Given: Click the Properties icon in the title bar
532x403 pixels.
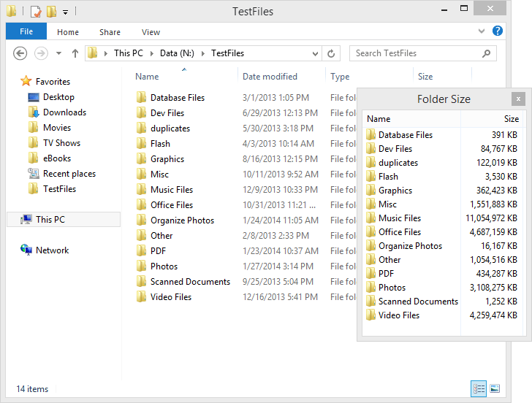Looking at the screenshot, I should (x=36, y=12).
